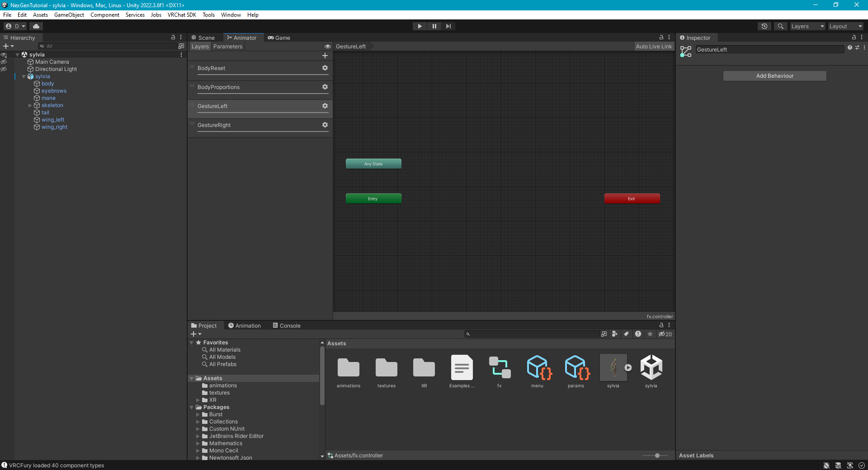Open the Inspector help icon for GestureLeft
This screenshot has height=470, width=868.
[x=850, y=47]
